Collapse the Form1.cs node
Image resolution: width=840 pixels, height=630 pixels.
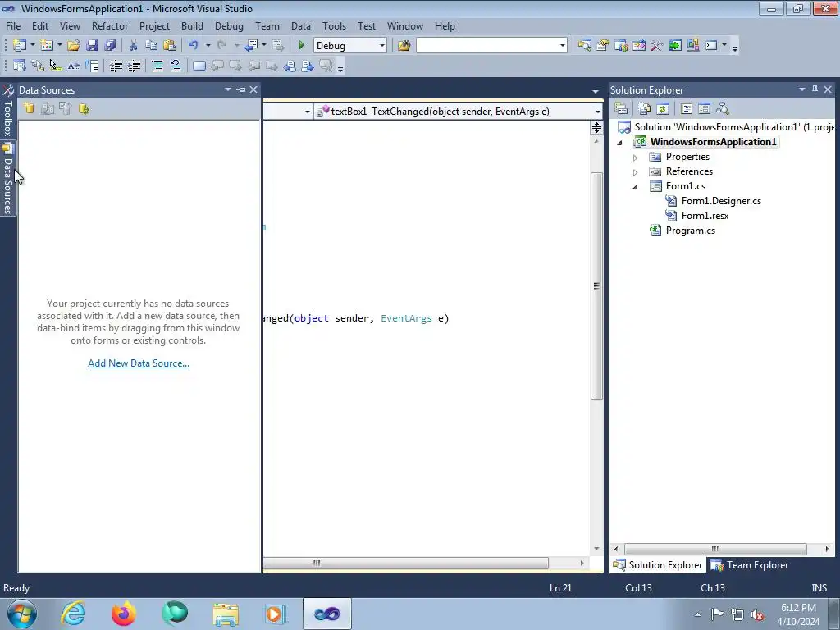636,187
